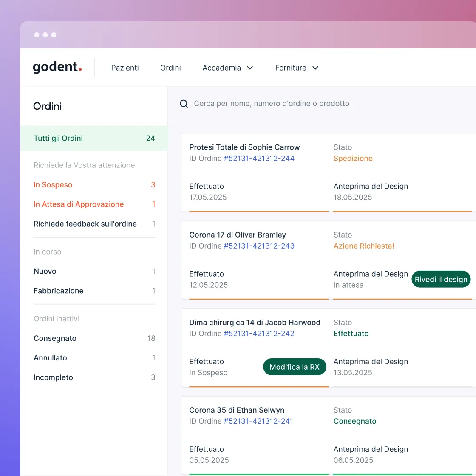Image resolution: width=476 pixels, height=476 pixels.
Task: Click Protesi Totale di Sophie Carrow title
Action: pyautogui.click(x=244, y=147)
